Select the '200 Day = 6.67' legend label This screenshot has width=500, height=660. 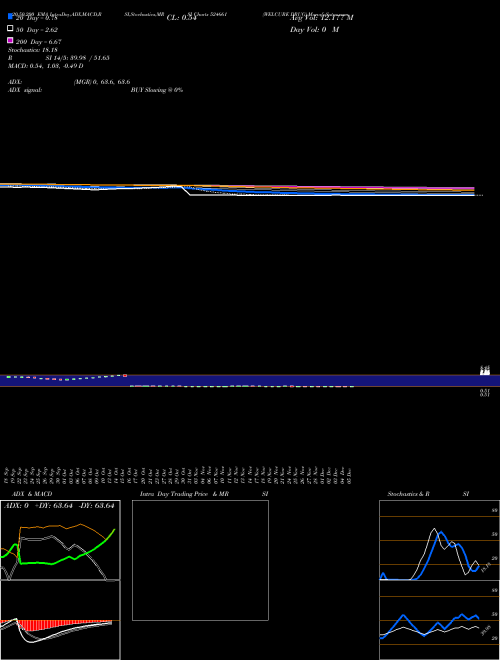click(x=38, y=42)
